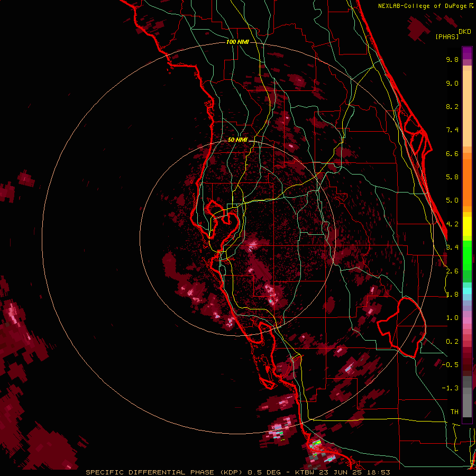Select the 7.4 scale value
Viewport: 476px width, 476px height.
click(452, 130)
